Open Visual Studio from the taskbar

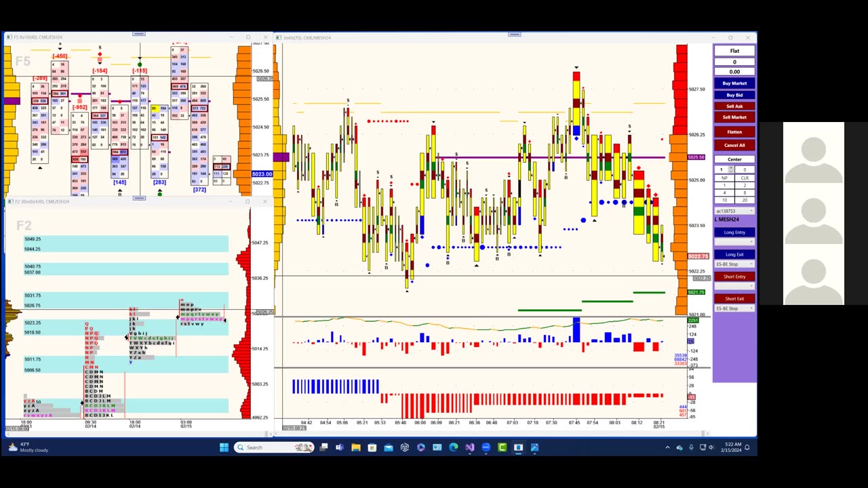coord(469,447)
